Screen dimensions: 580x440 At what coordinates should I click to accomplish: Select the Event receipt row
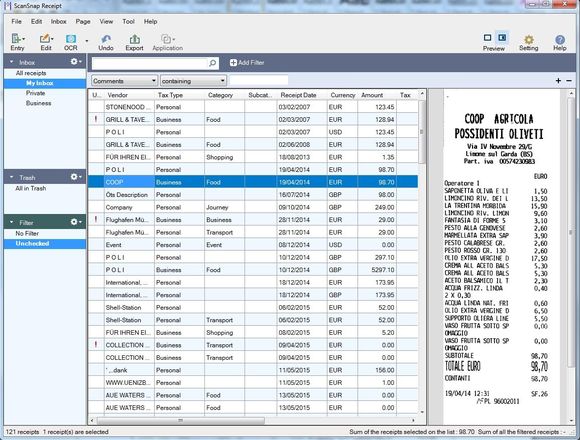coord(253,245)
